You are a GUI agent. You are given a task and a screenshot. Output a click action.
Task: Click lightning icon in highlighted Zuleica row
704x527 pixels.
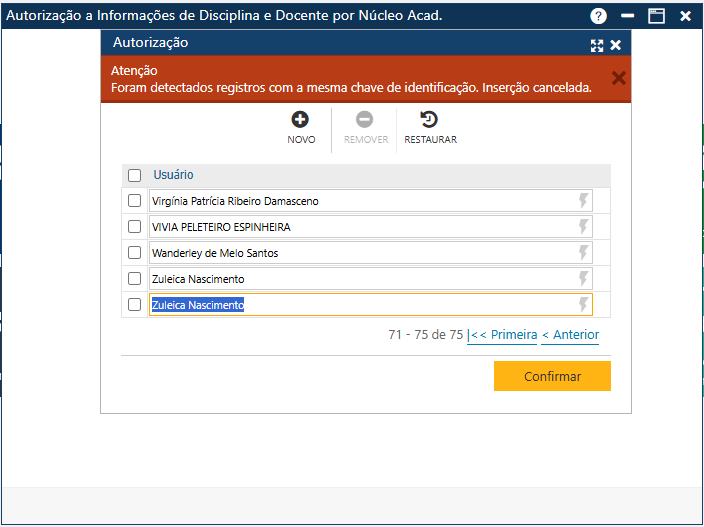click(x=583, y=305)
